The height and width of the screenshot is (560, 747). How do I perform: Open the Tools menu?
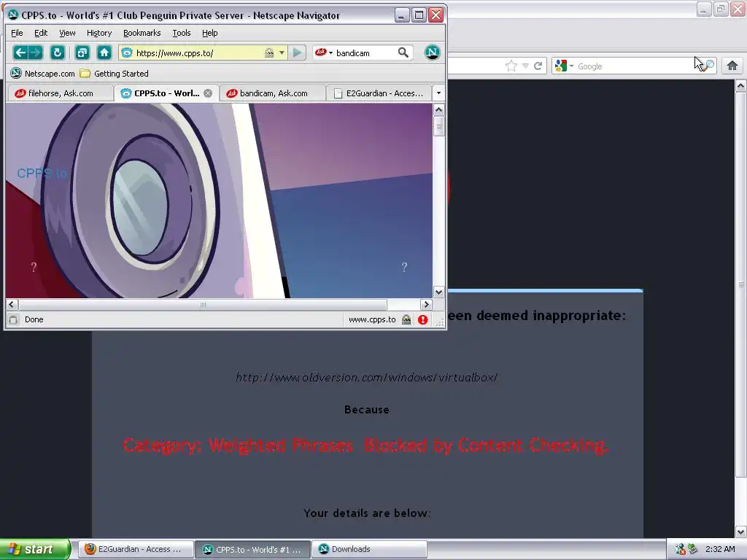182,33
